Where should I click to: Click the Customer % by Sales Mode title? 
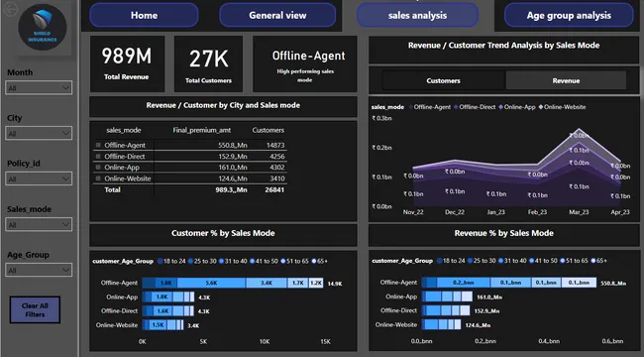(x=223, y=233)
